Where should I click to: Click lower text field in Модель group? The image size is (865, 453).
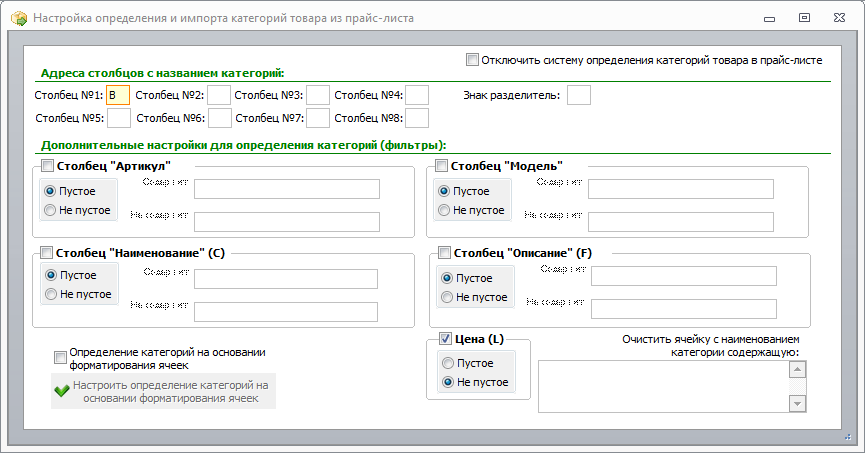681,222
